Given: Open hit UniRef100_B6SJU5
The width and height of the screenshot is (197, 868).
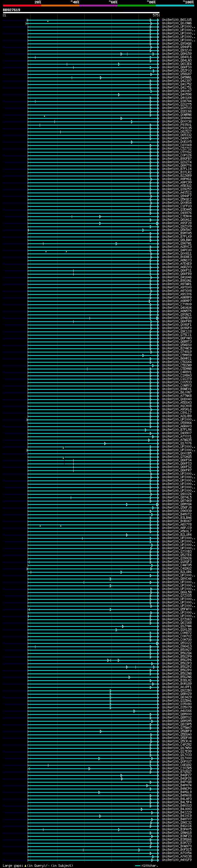Looking at the screenshot, I should [x=177, y=20].
